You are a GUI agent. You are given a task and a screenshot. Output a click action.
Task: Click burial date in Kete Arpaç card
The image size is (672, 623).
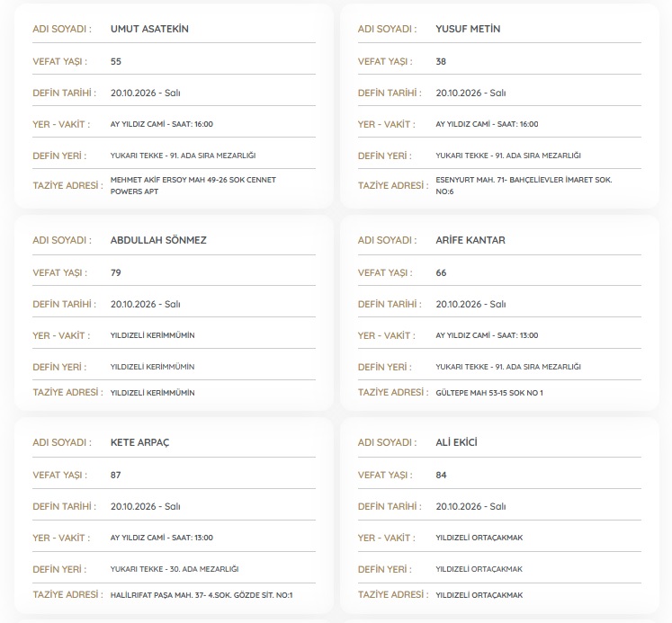pyautogui.click(x=146, y=506)
